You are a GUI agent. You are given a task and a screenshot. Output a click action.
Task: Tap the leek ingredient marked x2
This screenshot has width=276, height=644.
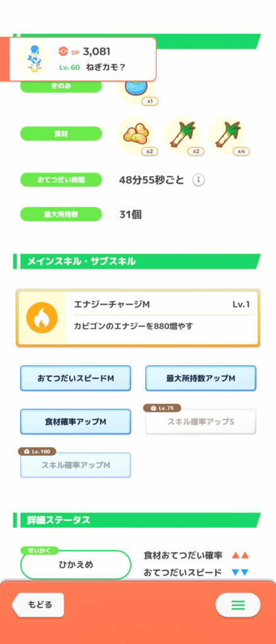point(182,136)
